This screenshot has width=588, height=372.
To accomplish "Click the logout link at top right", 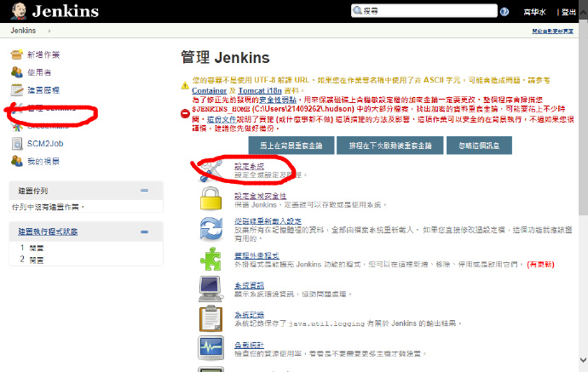I will (568, 12).
